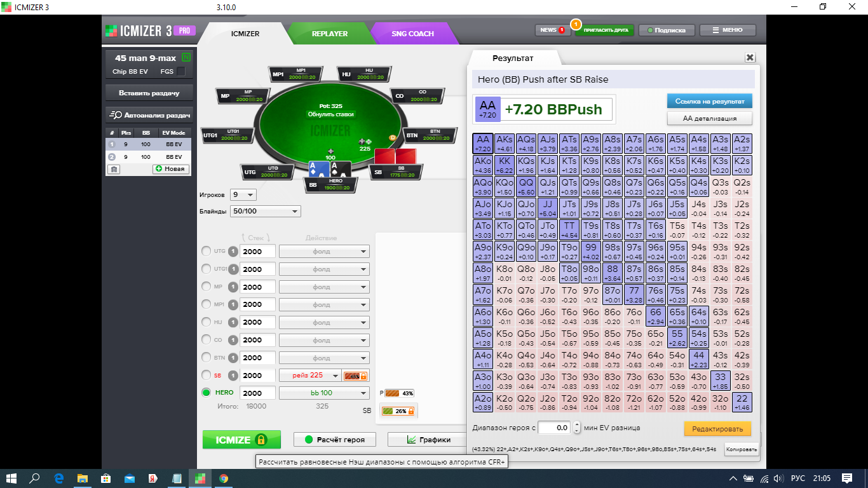Open UTG action dropdown
Image resolution: width=868 pixels, height=488 pixels.
coord(324,252)
